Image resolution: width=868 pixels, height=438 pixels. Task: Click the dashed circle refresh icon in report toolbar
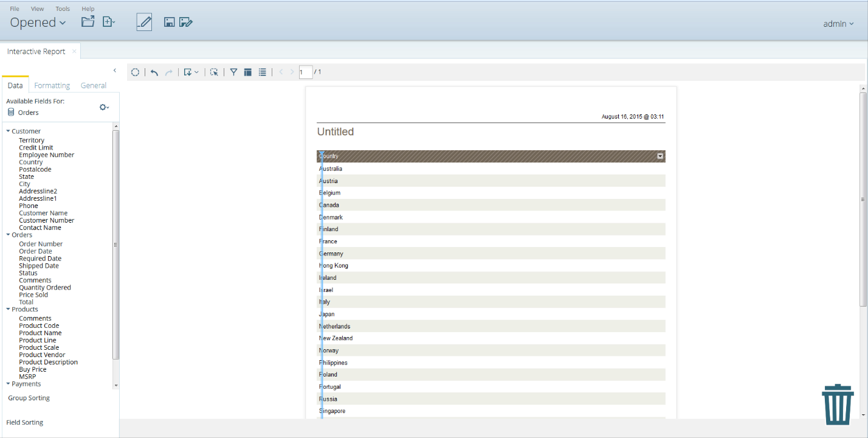[x=136, y=72]
